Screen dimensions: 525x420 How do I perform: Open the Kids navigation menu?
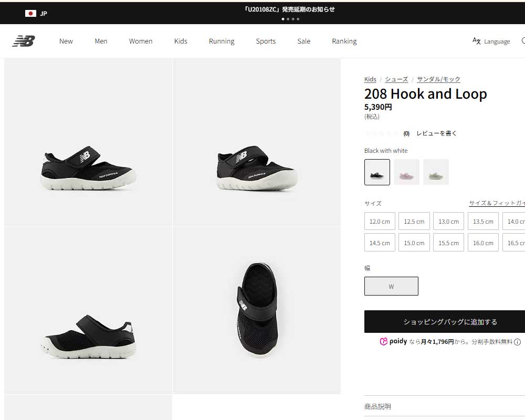pyautogui.click(x=181, y=41)
